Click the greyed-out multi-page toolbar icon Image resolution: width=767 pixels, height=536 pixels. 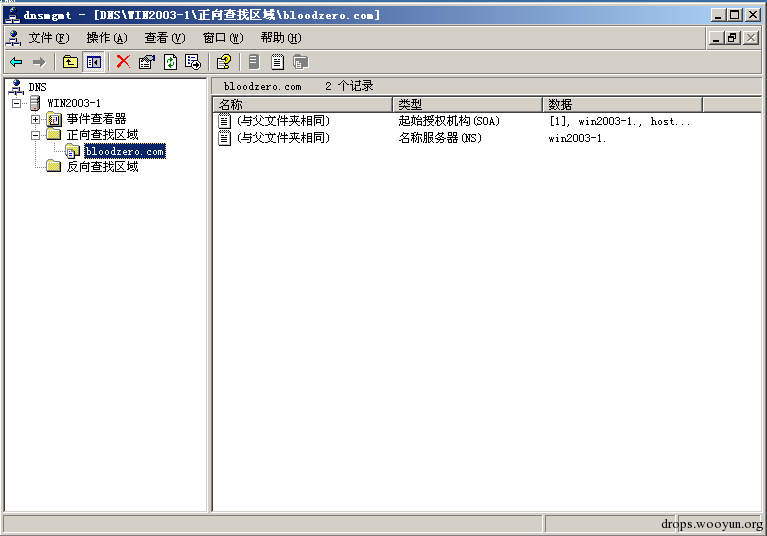click(x=300, y=62)
